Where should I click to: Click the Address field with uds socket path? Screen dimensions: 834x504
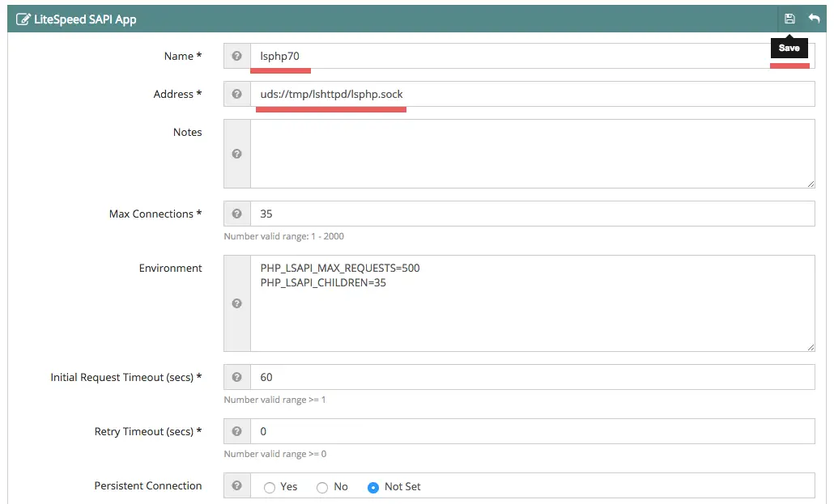[x=533, y=94]
